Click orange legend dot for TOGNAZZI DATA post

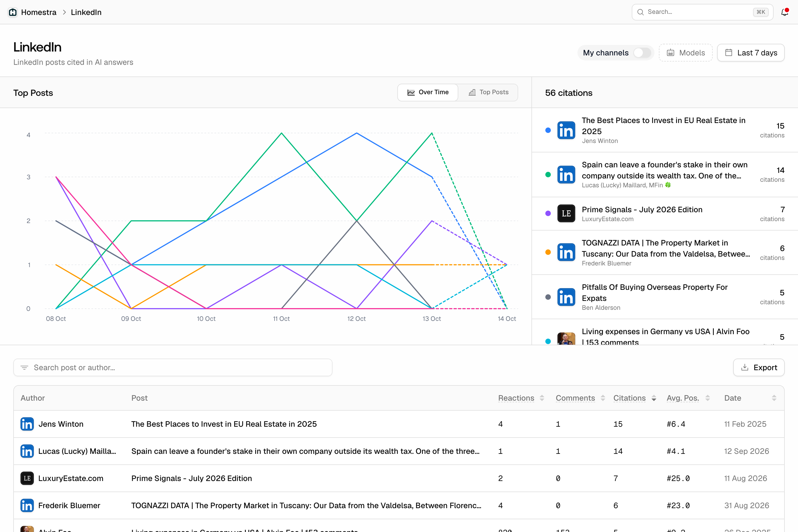coord(548,252)
